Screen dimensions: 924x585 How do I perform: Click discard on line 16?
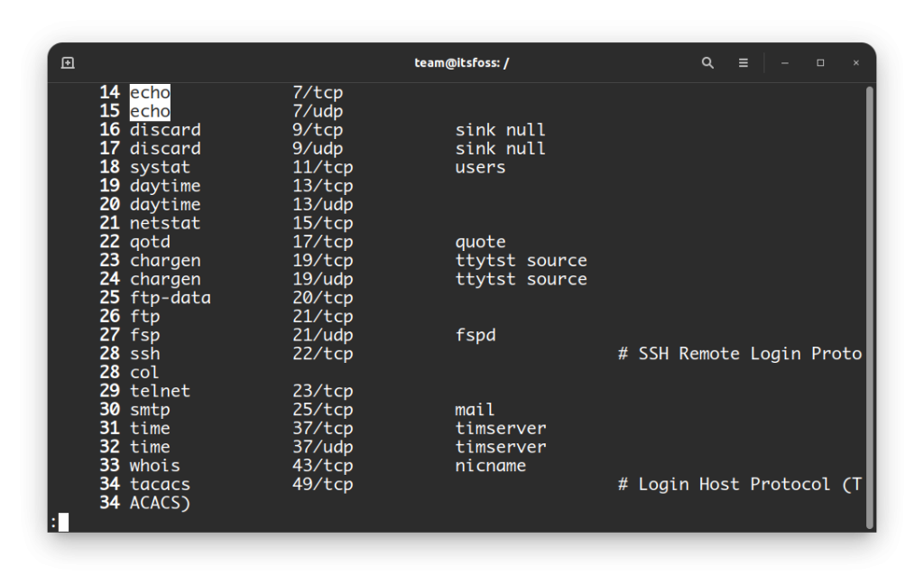click(165, 130)
